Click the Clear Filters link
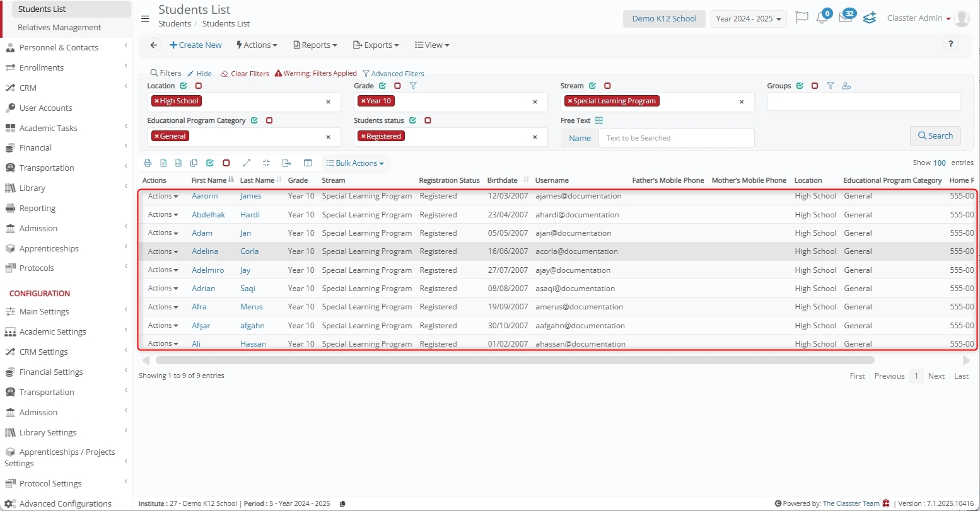Viewport: 980px width, 511px height. pos(245,74)
